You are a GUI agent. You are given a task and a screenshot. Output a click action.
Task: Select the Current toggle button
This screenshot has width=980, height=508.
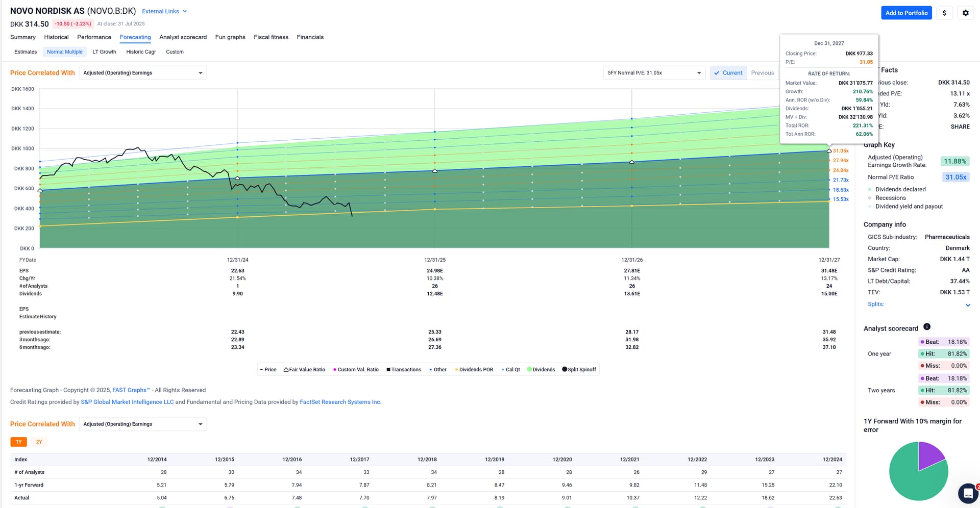(x=728, y=73)
